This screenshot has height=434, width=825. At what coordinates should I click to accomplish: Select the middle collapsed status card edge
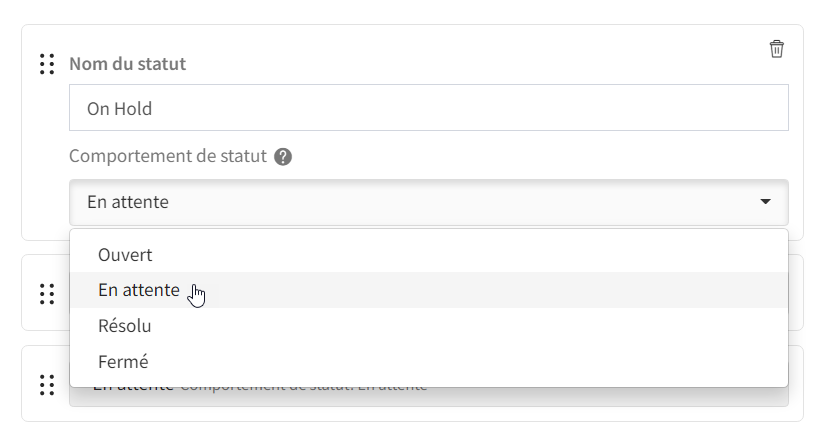click(x=796, y=292)
